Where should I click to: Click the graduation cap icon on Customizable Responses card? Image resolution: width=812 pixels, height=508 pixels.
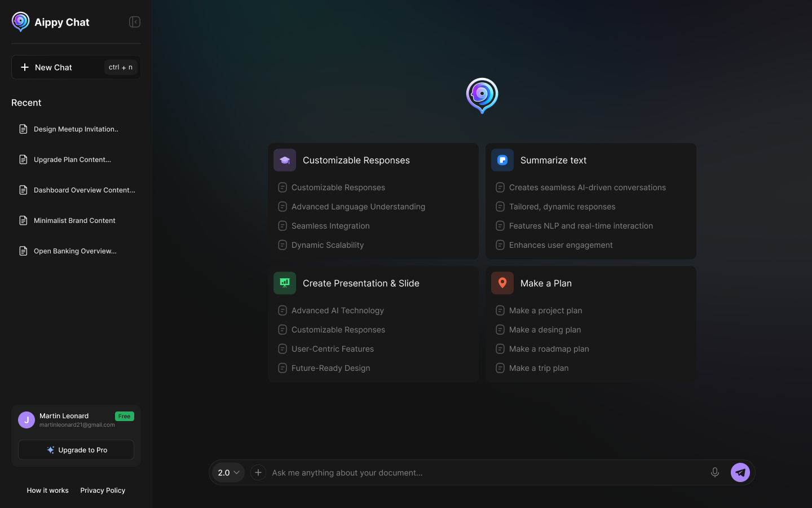[285, 160]
